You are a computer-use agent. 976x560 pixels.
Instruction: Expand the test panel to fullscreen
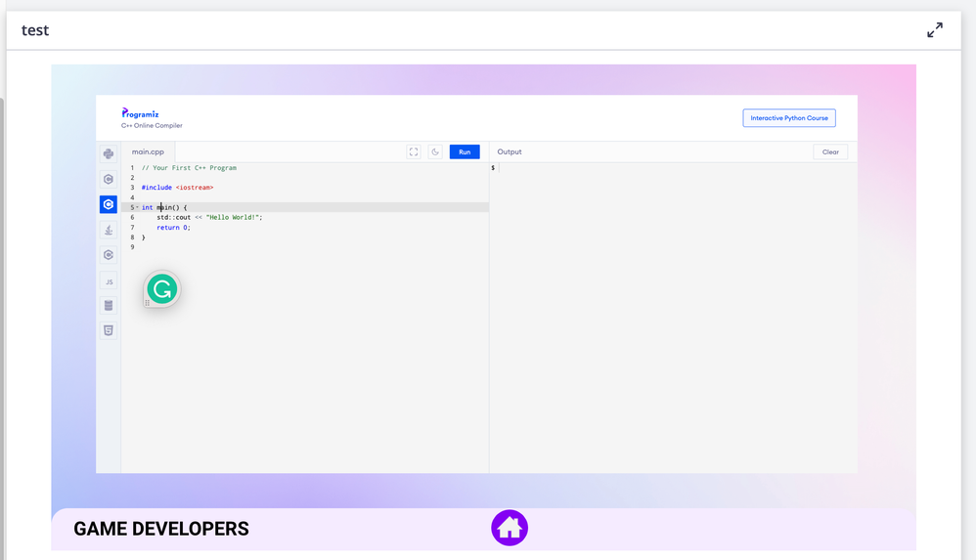pyautogui.click(x=934, y=30)
